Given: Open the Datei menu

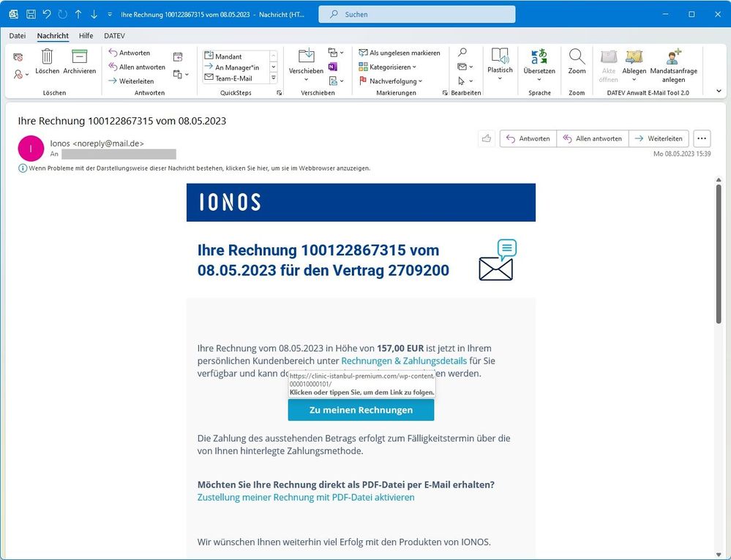Looking at the screenshot, I should (x=17, y=35).
